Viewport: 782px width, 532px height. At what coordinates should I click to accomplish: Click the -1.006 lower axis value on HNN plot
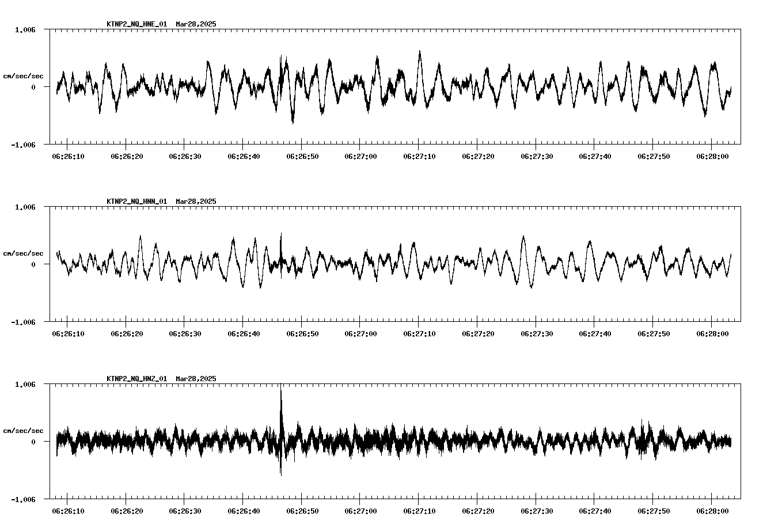23,322
